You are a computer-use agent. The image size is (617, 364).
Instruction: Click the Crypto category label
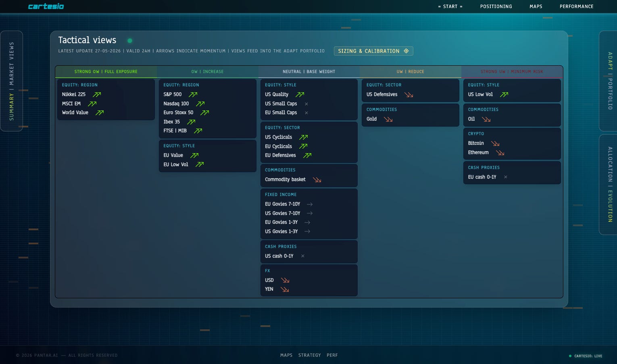[x=476, y=134]
